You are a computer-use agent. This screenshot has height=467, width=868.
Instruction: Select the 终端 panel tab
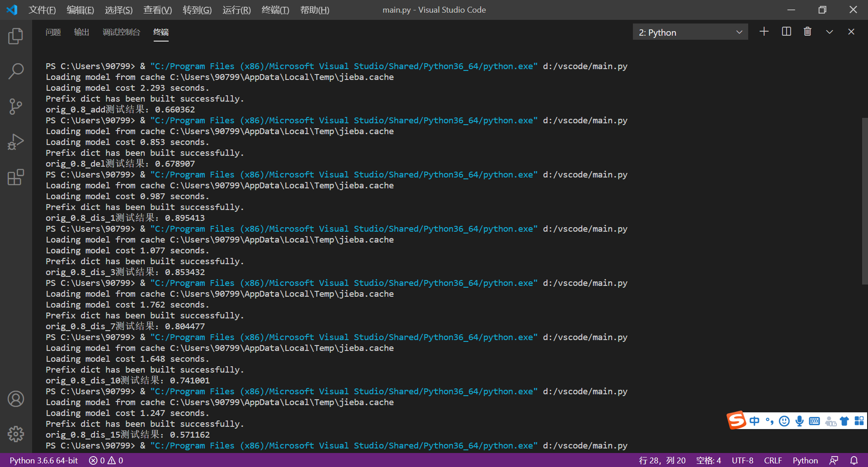(x=161, y=32)
